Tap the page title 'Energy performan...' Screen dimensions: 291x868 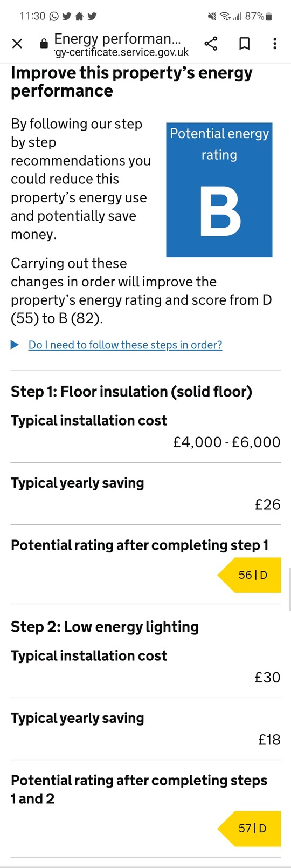[x=117, y=39]
